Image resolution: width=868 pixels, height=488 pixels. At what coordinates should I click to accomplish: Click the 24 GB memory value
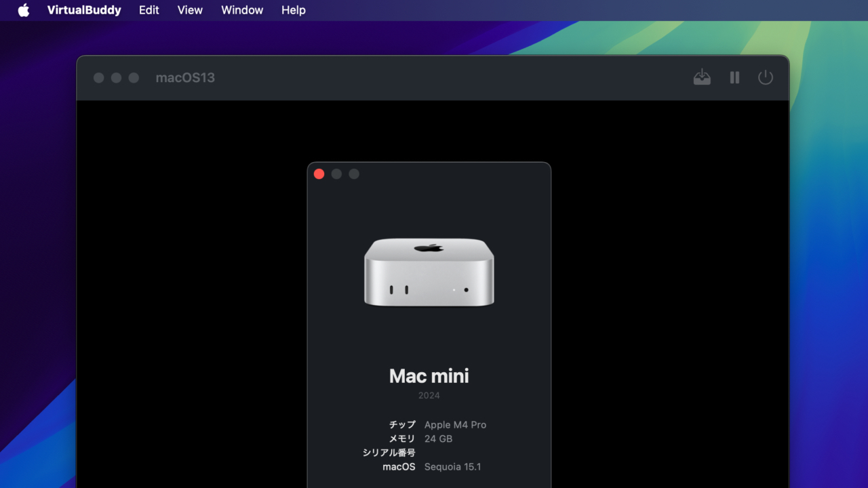click(x=438, y=439)
